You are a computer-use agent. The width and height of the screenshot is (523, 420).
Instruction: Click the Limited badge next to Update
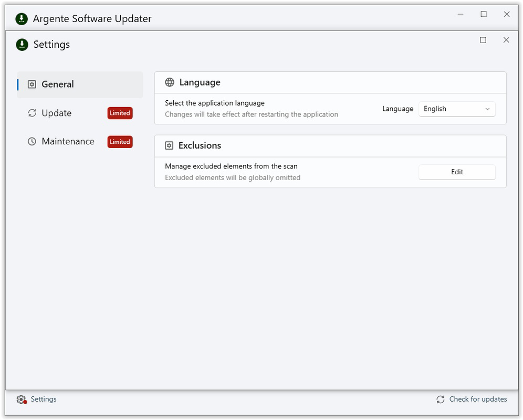click(x=120, y=113)
